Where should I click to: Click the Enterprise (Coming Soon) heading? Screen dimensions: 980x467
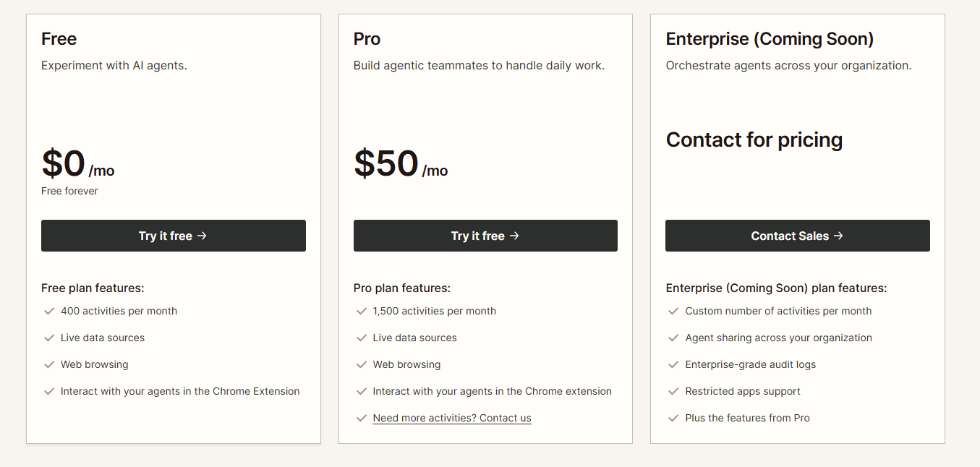770,38
